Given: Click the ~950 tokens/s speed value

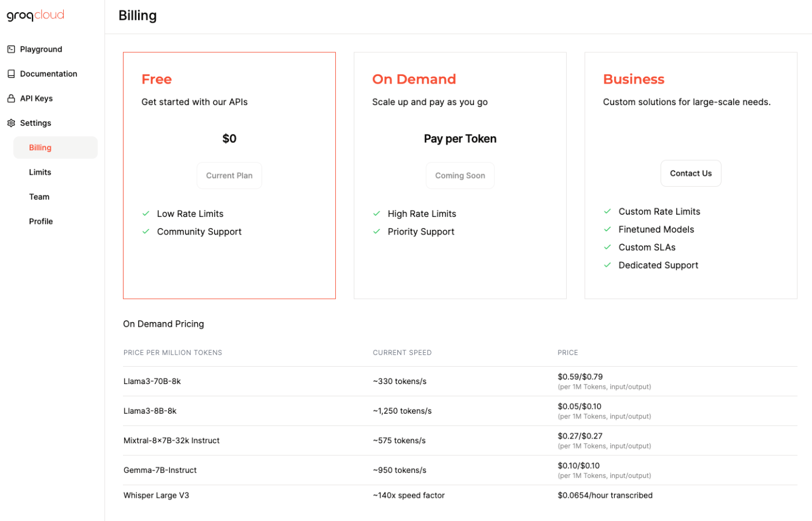Looking at the screenshot, I should point(400,470).
